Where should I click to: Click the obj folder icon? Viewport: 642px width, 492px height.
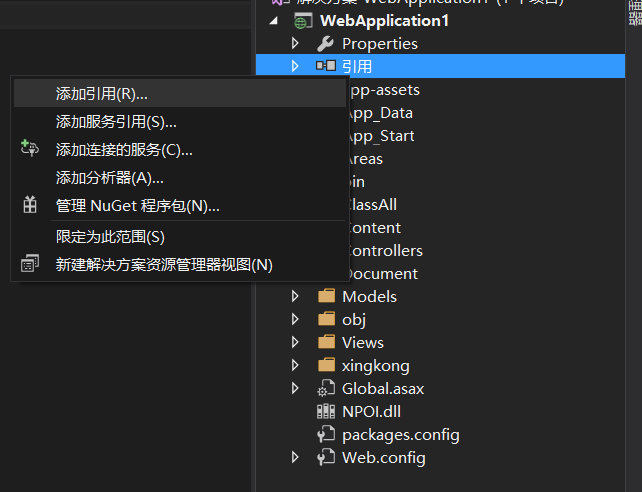(x=326, y=318)
